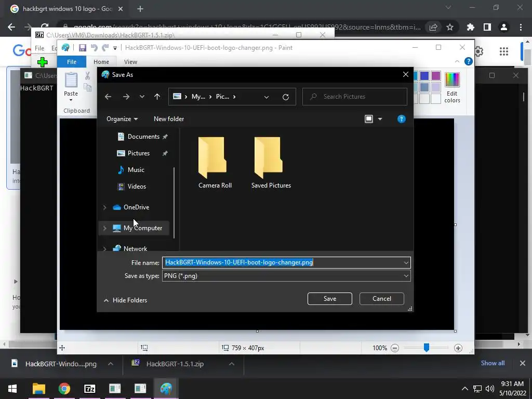Show hidden system tray icons
This screenshot has height=399, width=532.
pyautogui.click(x=464, y=389)
